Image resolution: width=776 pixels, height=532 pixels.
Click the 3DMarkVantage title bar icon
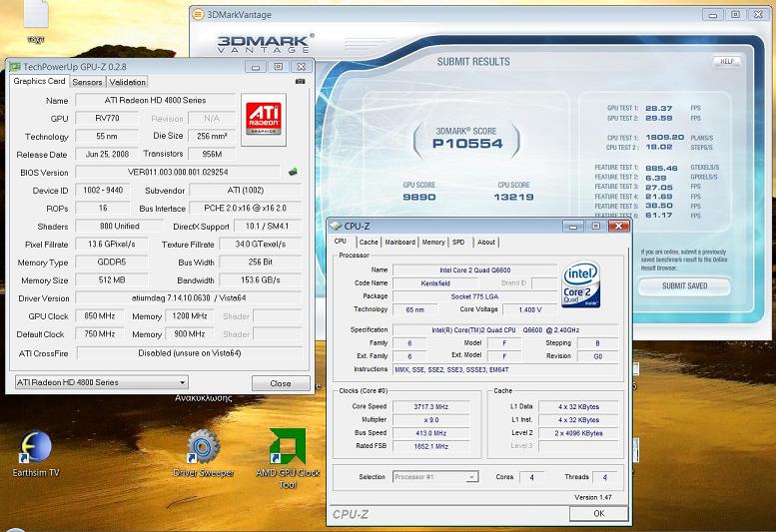(x=198, y=14)
